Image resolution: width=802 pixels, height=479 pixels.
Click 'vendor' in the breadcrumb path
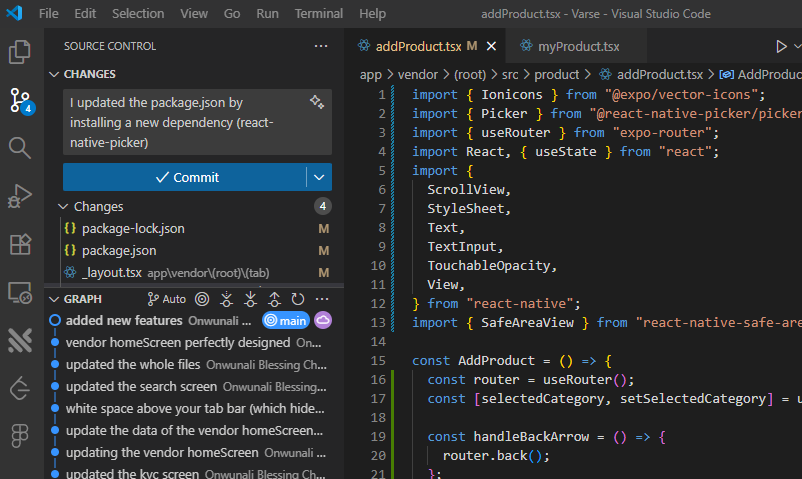tap(418, 75)
